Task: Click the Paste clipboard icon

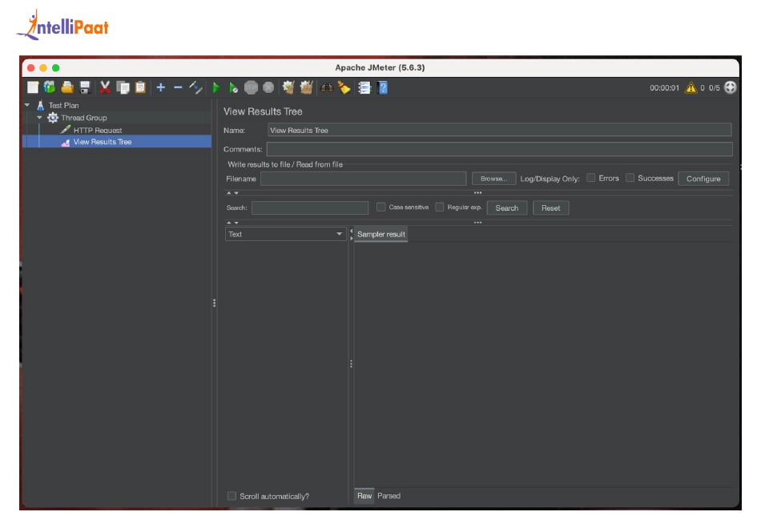Action: click(x=140, y=87)
